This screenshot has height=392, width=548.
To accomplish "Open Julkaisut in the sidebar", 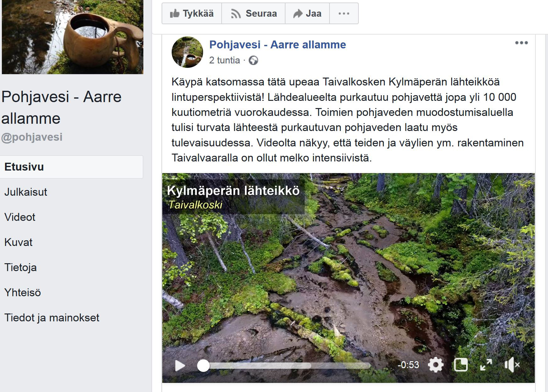I will click(x=26, y=192).
